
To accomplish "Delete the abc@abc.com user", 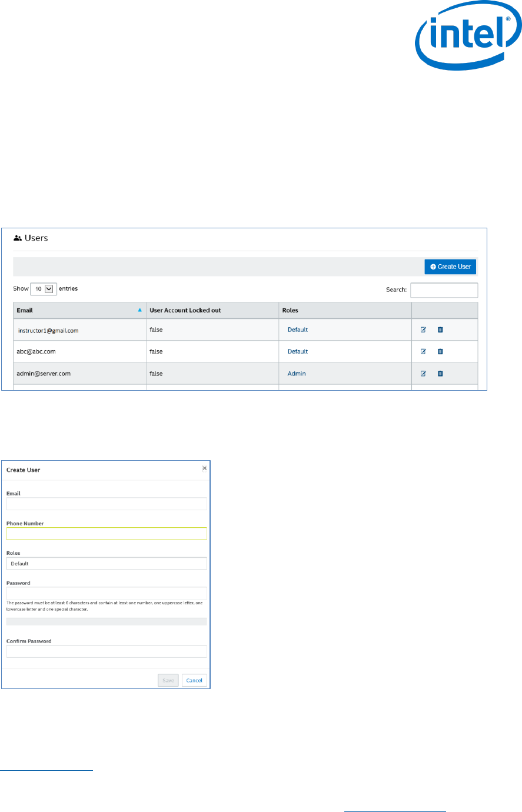I will point(440,351).
